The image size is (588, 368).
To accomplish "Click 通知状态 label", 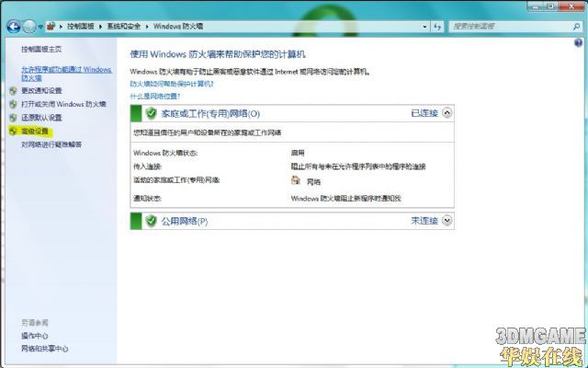I will coord(147,198).
